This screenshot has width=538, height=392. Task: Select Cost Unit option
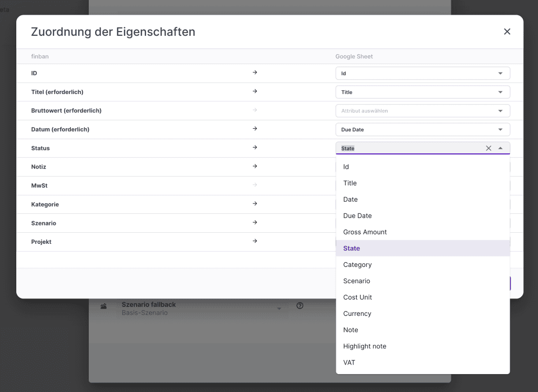[358, 297]
